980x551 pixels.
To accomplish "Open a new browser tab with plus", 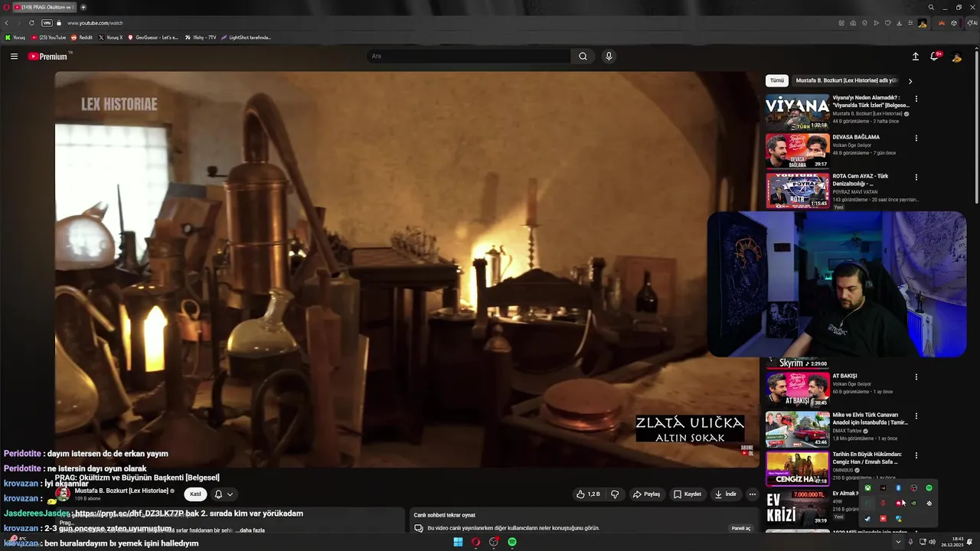I will click(83, 7).
